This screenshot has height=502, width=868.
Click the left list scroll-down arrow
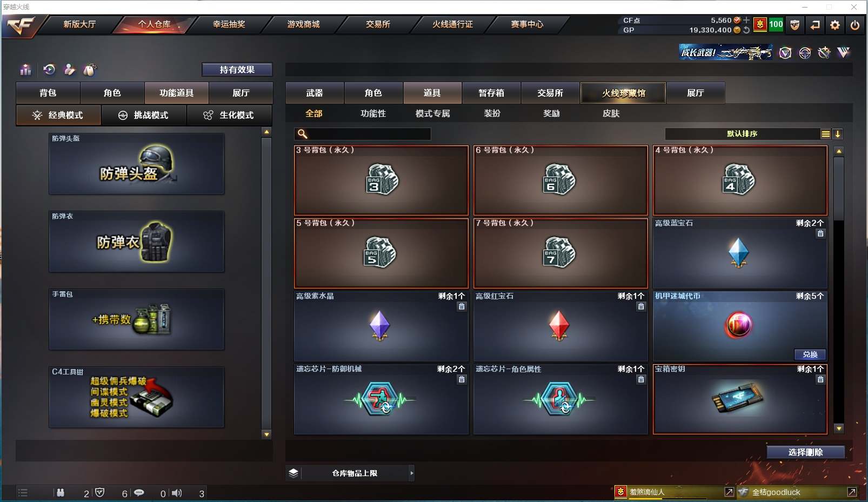pos(266,434)
